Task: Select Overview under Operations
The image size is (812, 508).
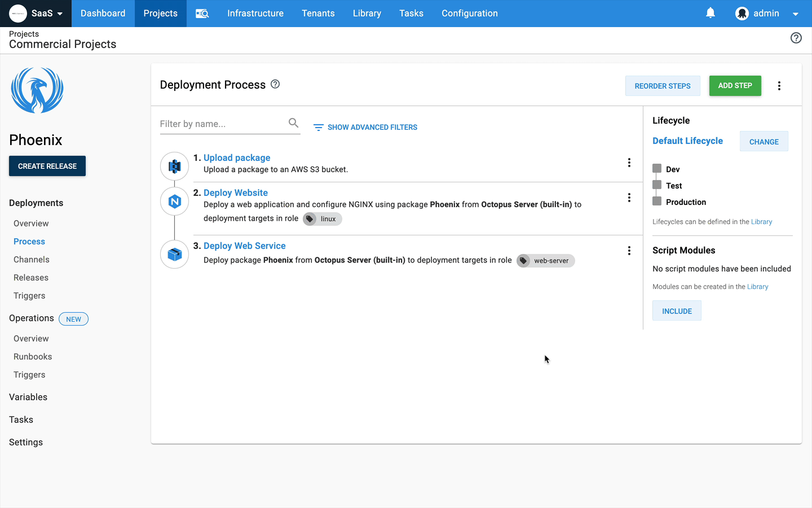Action: 31,339
